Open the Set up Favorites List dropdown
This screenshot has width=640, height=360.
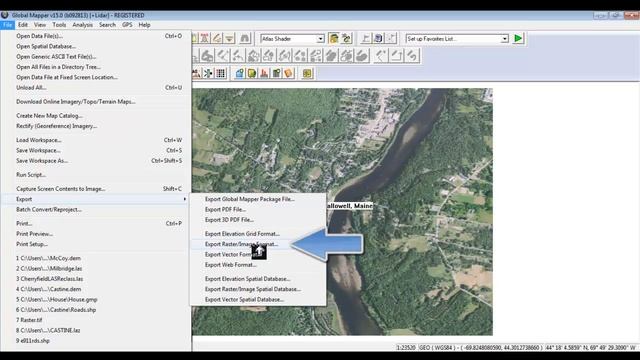click(x=505, y=39)
